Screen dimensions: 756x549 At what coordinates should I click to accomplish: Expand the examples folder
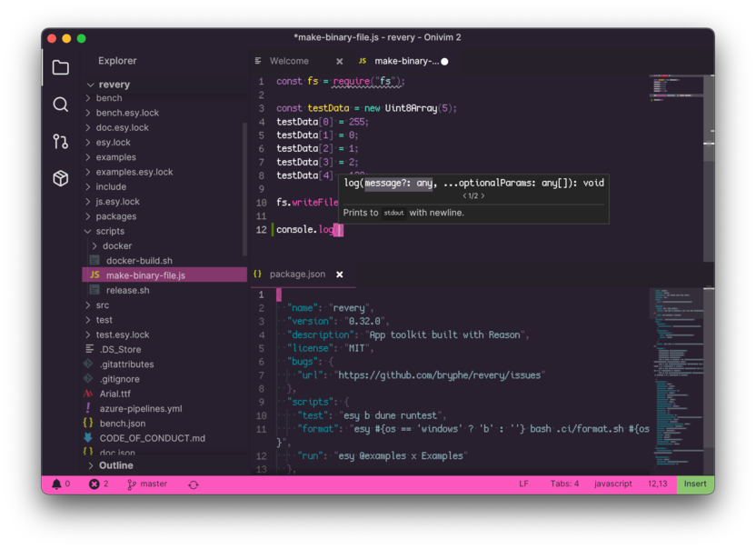click(x=88, y=157)
